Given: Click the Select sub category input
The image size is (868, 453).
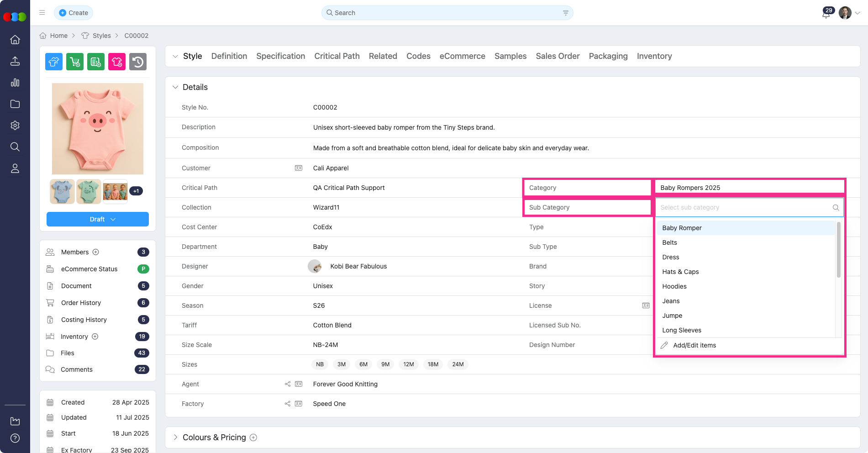Looking at the screenshot, I should click(x=744, y=207).
